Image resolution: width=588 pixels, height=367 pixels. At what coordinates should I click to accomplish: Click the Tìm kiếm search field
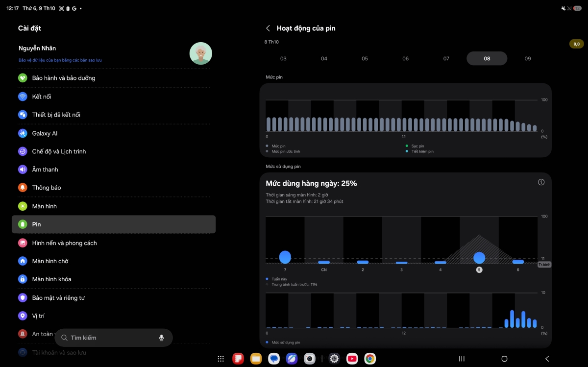(114, 338)
